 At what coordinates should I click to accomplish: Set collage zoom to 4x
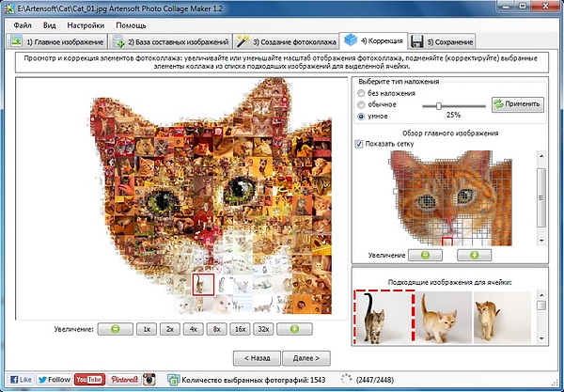pyautogui.click(x=193, y=329)
